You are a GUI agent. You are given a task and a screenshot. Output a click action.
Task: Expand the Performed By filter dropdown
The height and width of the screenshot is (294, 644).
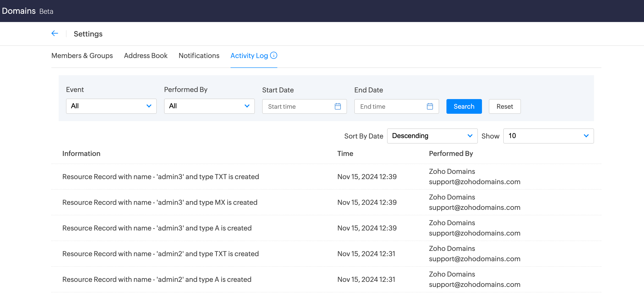(x=209, y=106)
